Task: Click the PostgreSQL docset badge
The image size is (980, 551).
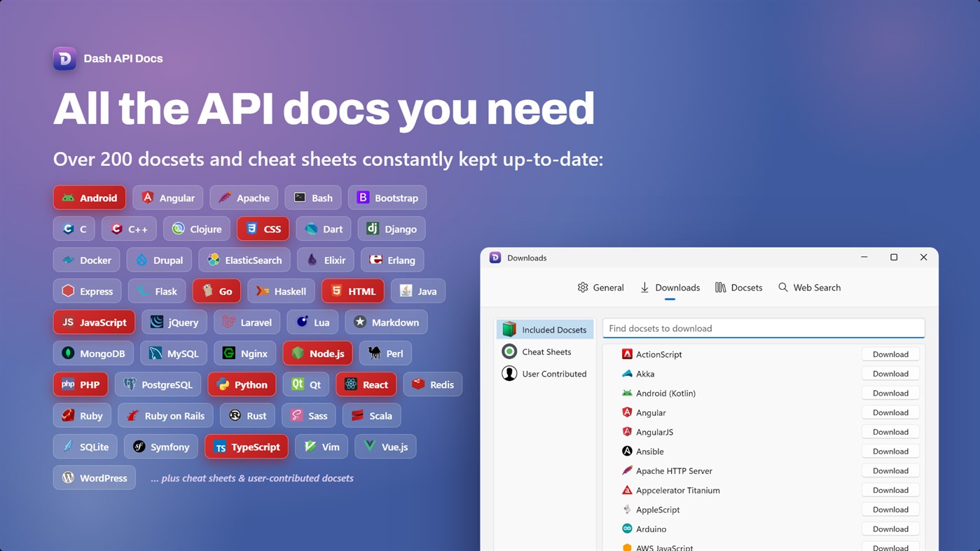Action: (x=158, y=384)
